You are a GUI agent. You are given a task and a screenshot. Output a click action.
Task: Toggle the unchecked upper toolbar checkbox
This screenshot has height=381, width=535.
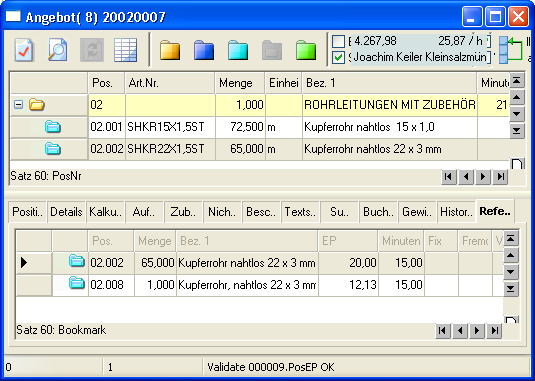point(338,41)
